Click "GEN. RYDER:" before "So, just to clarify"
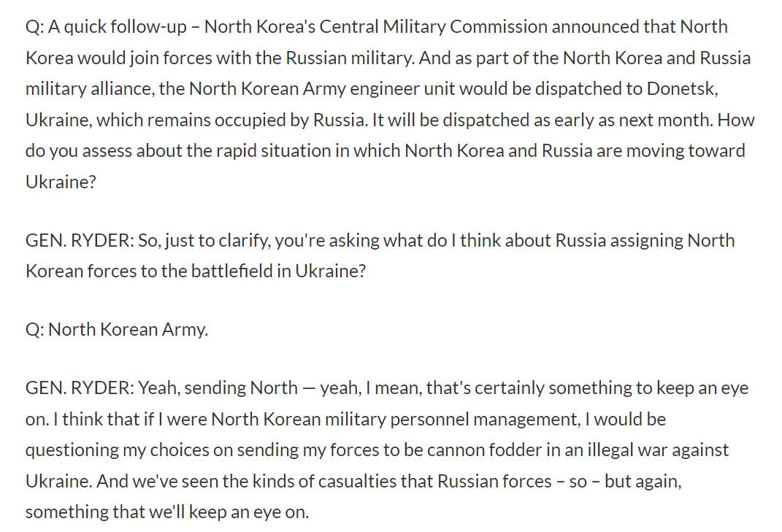Screen dimensions: 782x532 pyautogui.click(x=80, y=240)
